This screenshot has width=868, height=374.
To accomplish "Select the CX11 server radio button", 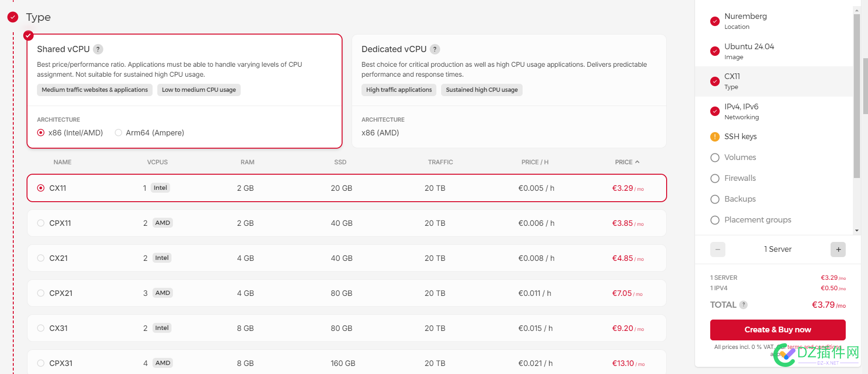I will point(41,188).
